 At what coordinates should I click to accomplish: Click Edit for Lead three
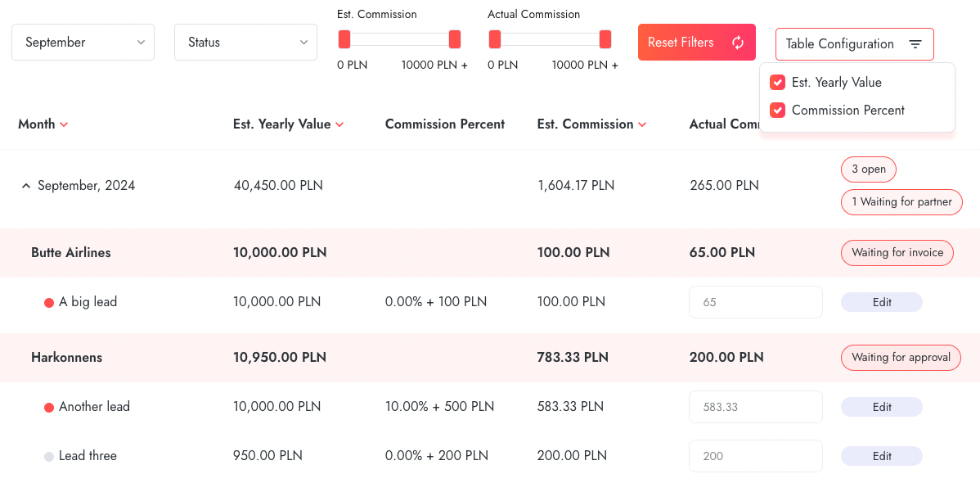click(881, 456)
